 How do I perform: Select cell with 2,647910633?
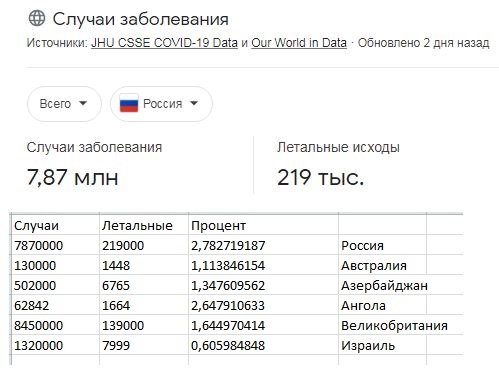263,305
